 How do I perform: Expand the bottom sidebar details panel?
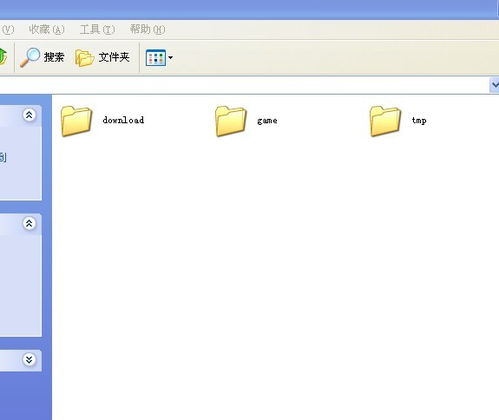click(29, 360)
